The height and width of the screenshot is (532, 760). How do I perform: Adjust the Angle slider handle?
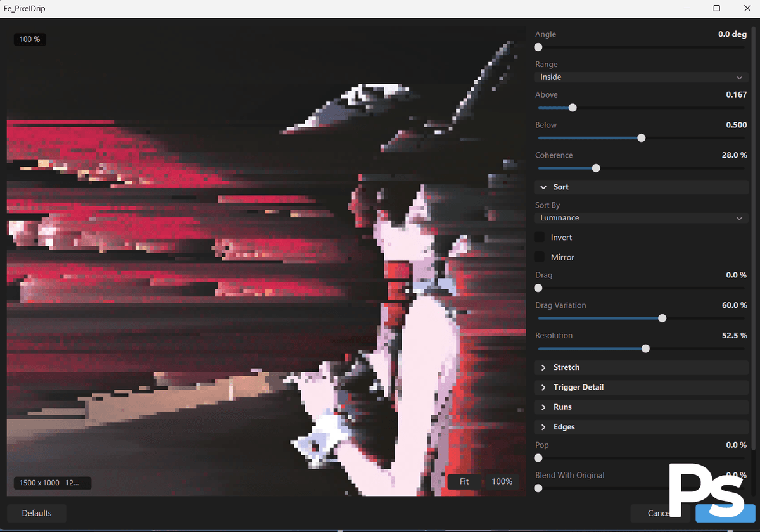pyautogui.click(x=538, y=47)
